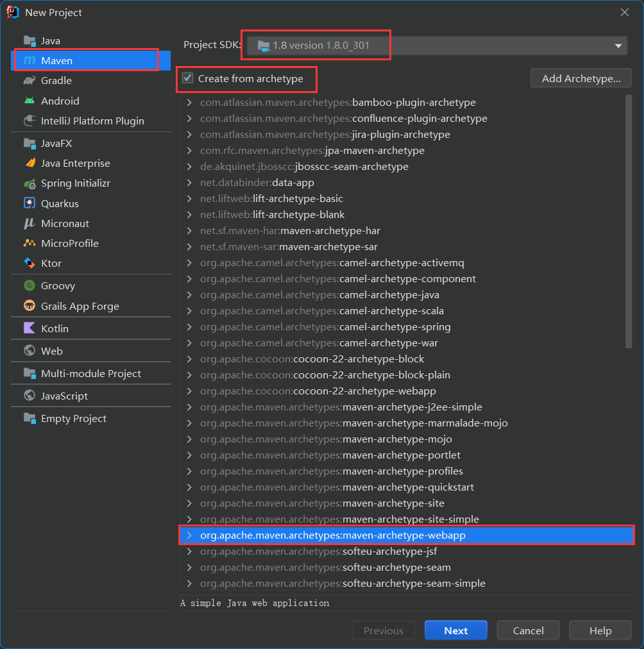Click the Kotlin logo icon
644x649 pixels.
tap(30, 328)
